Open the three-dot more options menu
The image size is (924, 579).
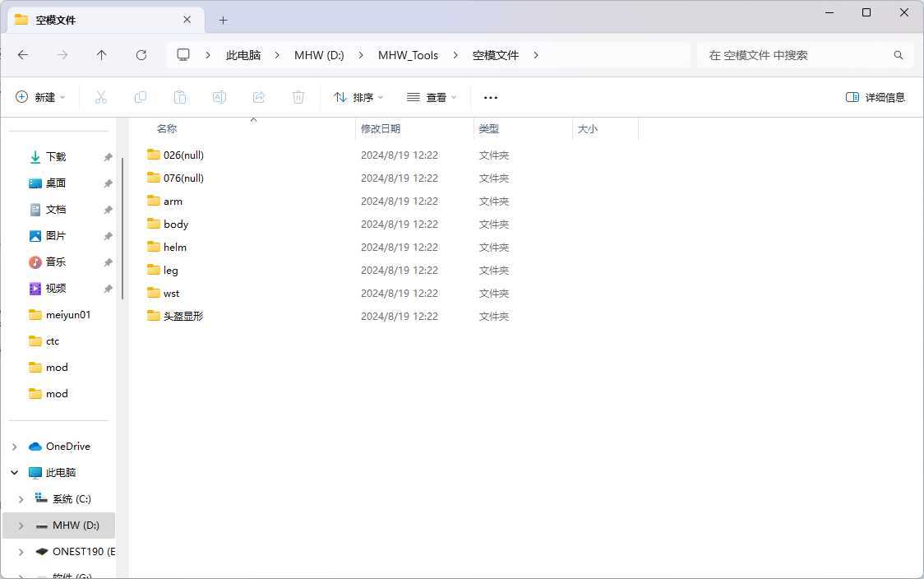tap(491, 97)
